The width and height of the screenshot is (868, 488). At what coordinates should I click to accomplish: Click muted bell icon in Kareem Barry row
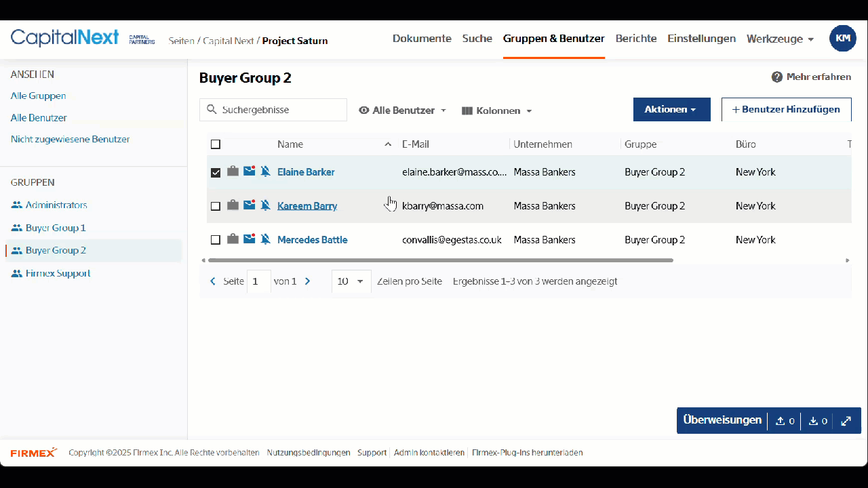pyautogui.click(x=265, y=205)
